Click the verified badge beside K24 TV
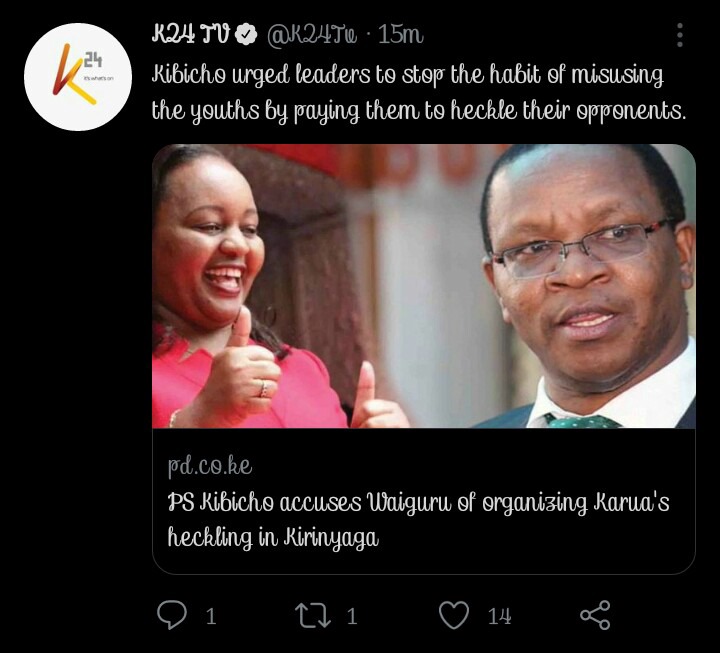720x653 pixels. click(x=246, y=34)
